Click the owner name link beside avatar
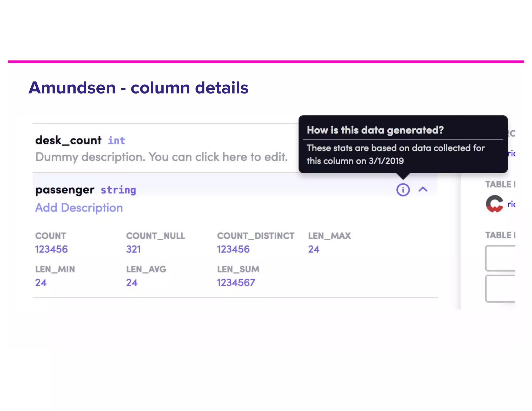This screenshot has width=532, height=411. pos(511,204)
